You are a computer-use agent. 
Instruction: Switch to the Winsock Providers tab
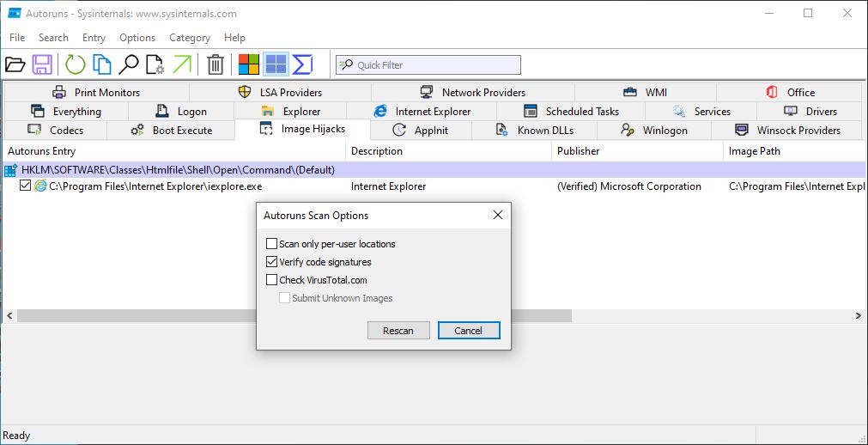pos(787,131)
